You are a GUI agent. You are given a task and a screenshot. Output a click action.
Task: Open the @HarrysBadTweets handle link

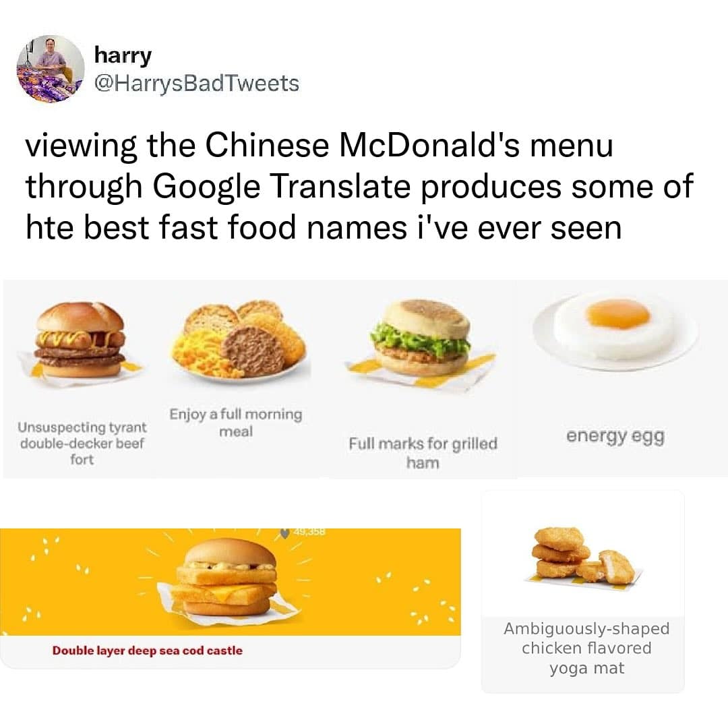(x=196, y=83)
